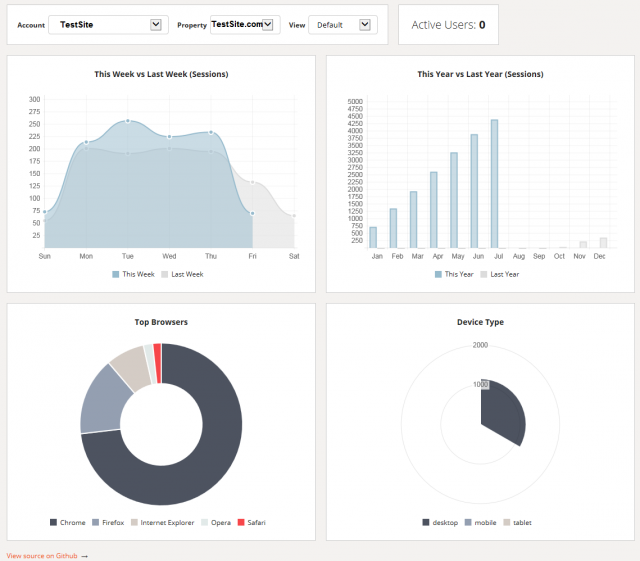The width and height of the screenshot is (640, 561).
Task: Click the Fri data point for This Week
Action: coord(253,213)
